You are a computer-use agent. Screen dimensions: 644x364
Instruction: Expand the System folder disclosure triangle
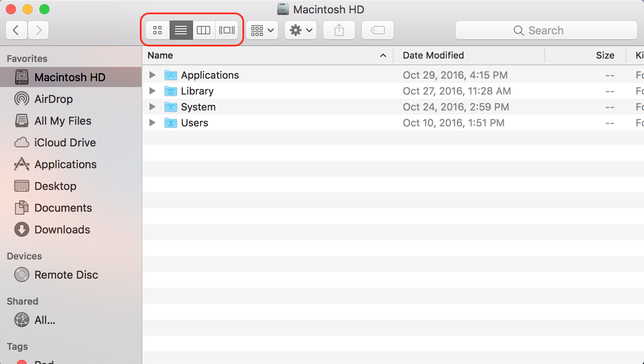coord(152,107)
